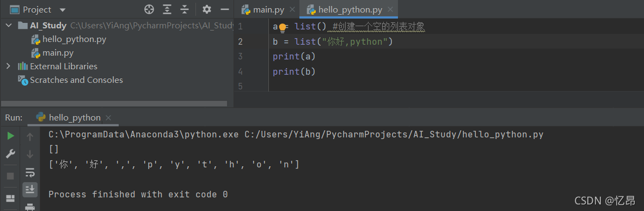Click line number 5 in gutter

(x=240, y=86)
